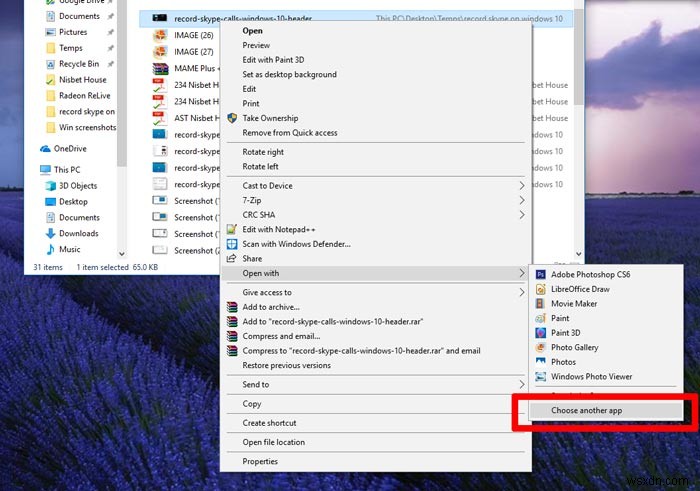
Task: Expand the 7-Zip submenu arrow
Action: pyautogui.click(x=521, y=200)
